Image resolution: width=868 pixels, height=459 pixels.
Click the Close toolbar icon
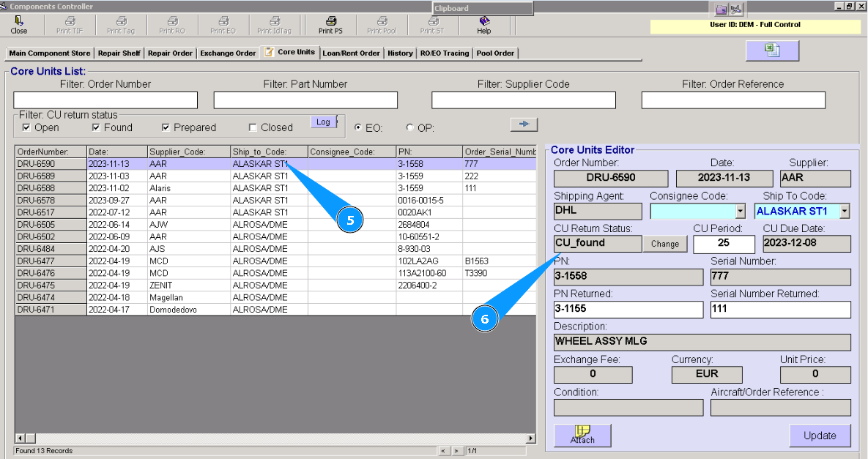18,25
